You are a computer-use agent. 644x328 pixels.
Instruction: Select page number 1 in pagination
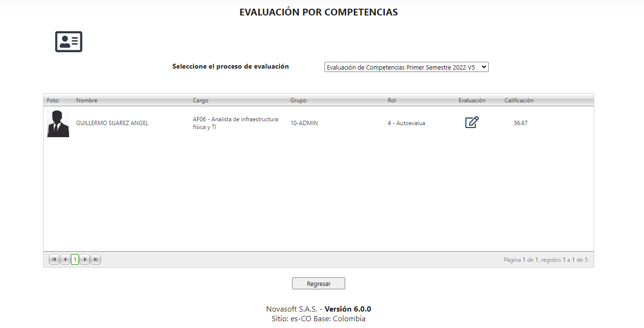75,259
